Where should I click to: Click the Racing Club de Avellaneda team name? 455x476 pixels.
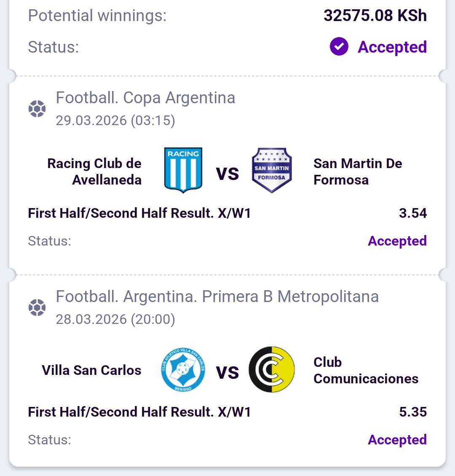94,171
